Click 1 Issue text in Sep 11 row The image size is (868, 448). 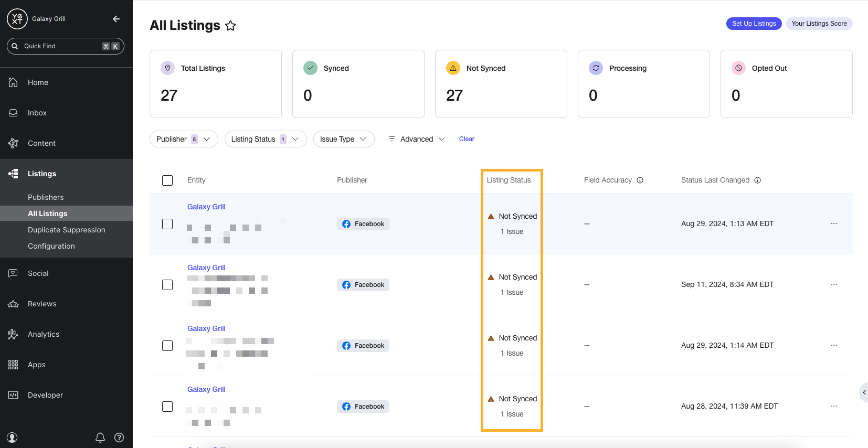(512, 292)
